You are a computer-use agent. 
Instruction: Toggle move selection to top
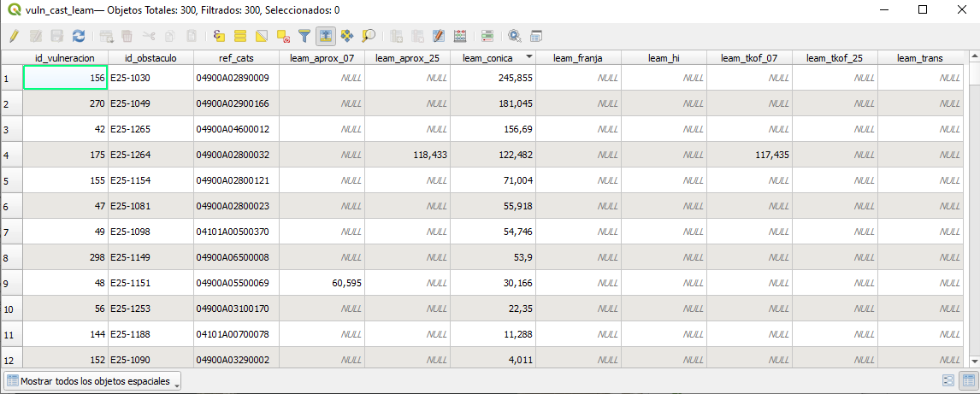(325, 36)
